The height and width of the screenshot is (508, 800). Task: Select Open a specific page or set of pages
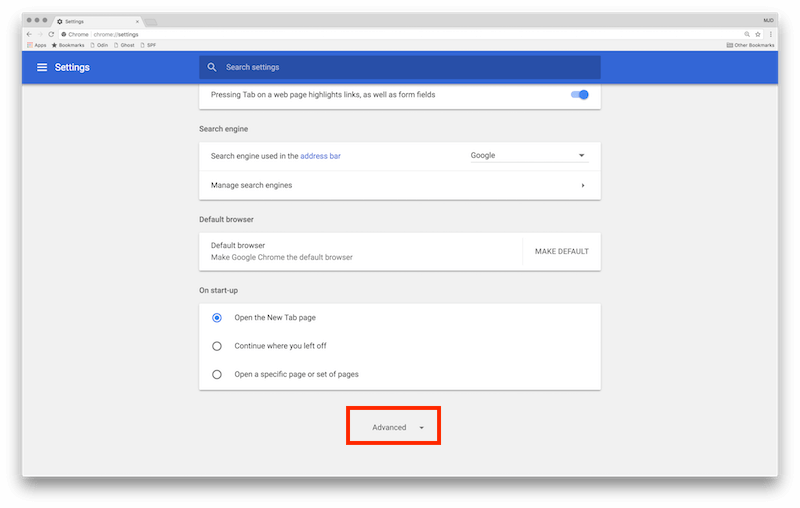tap(217, 374)
